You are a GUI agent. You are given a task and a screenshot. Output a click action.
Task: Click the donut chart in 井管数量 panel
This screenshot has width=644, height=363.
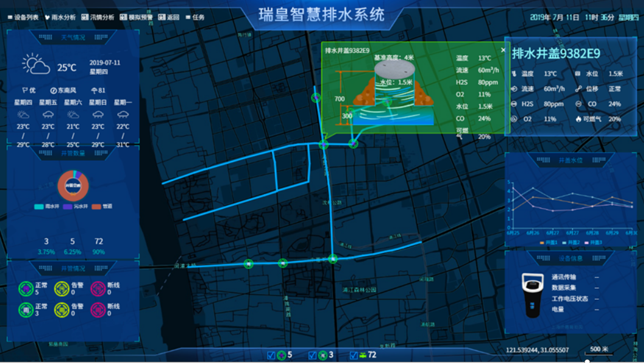73,186
